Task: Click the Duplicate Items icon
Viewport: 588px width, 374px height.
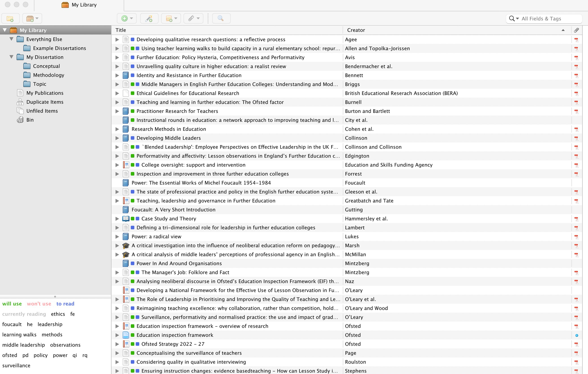Action: (x=20, y=102)
